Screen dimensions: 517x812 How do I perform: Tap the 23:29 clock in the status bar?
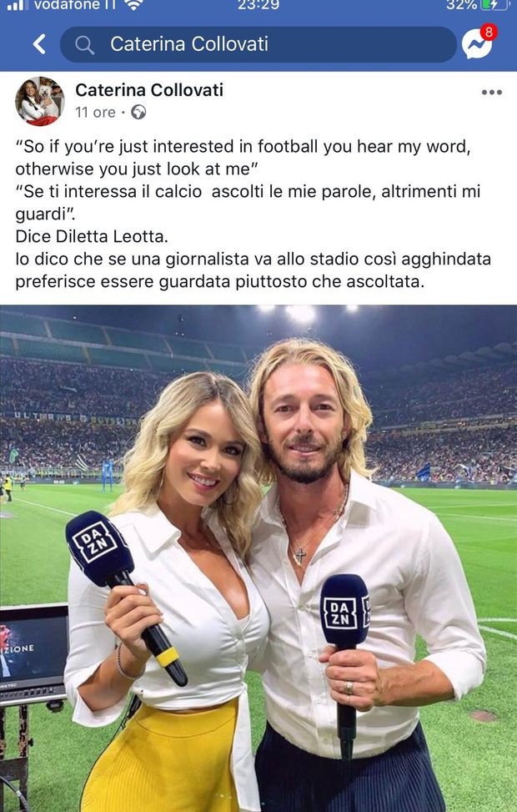click(258, 5)
